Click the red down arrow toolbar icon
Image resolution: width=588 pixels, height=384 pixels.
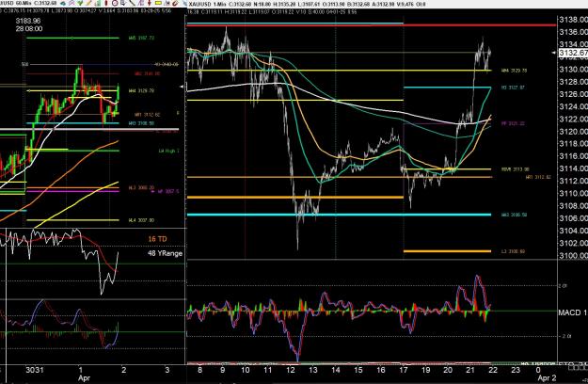click(149, 3)
